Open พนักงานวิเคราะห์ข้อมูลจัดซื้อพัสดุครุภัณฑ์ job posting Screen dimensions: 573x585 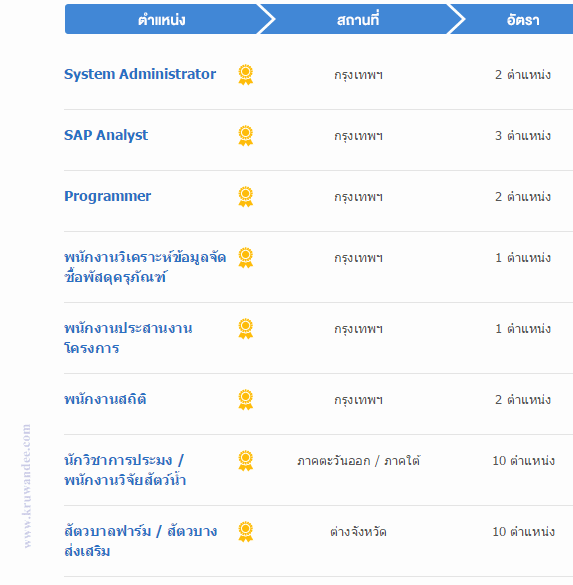tap(145, 268)
